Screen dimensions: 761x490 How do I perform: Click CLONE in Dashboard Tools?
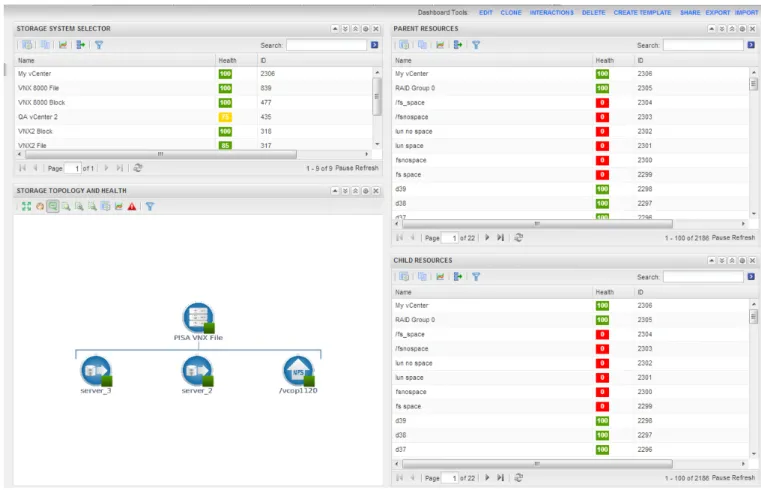511,13
